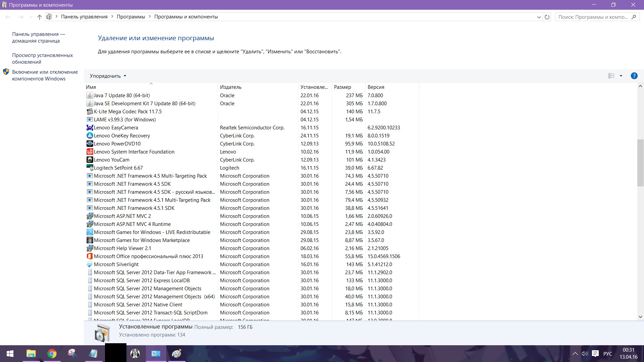The image size is (644, 362).
Task: Open the address bar history dropdown
Action: (539, 17)
